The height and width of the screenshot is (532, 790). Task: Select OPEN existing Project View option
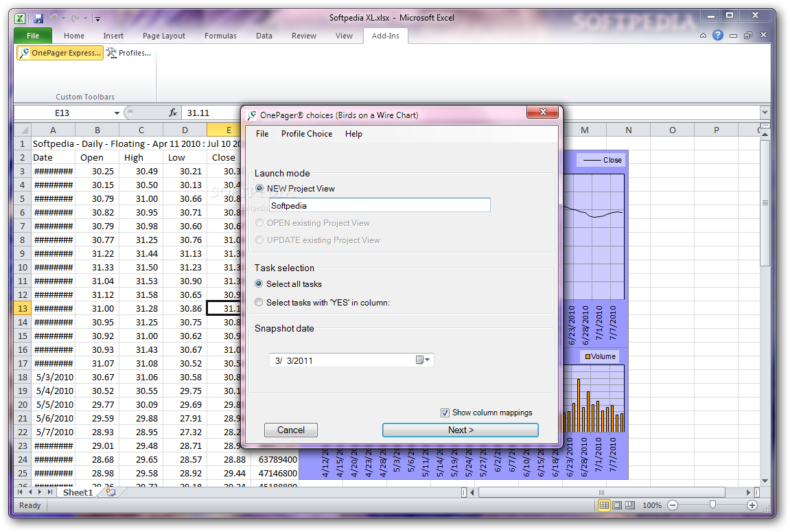[259, 222]
